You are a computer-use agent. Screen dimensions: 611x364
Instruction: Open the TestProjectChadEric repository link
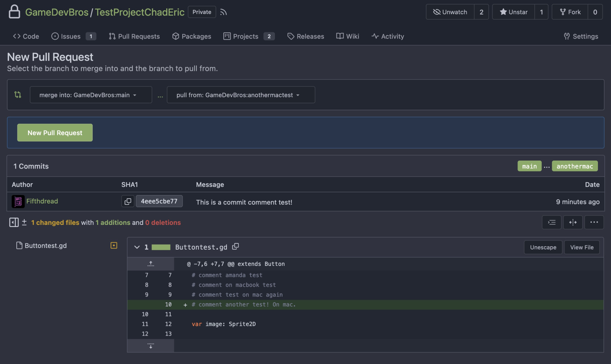tap(140, 12)
